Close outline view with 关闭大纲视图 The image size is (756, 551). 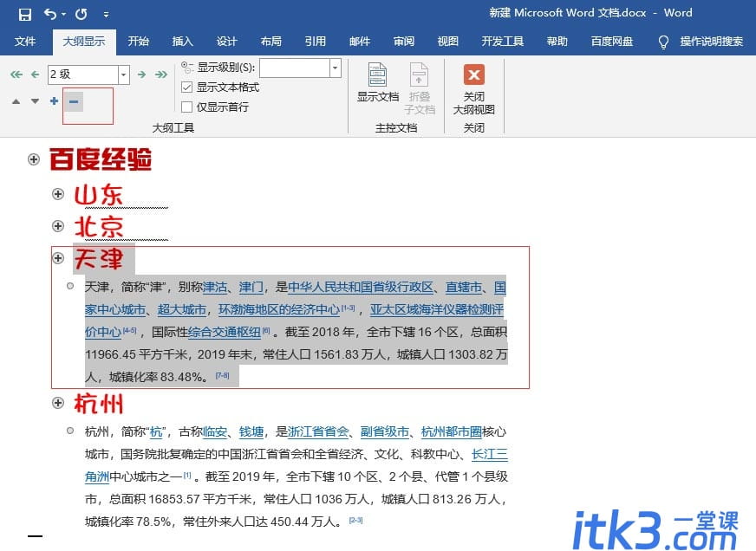coord(474,89)
